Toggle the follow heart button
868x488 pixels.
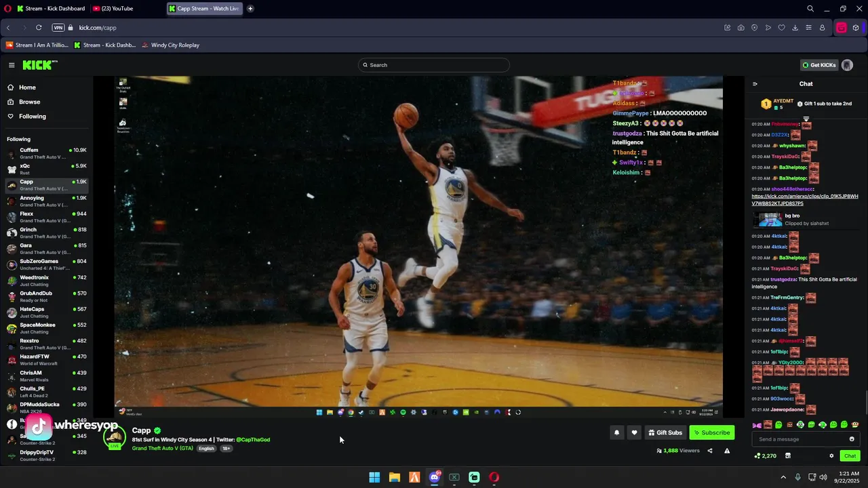[634, 432]
